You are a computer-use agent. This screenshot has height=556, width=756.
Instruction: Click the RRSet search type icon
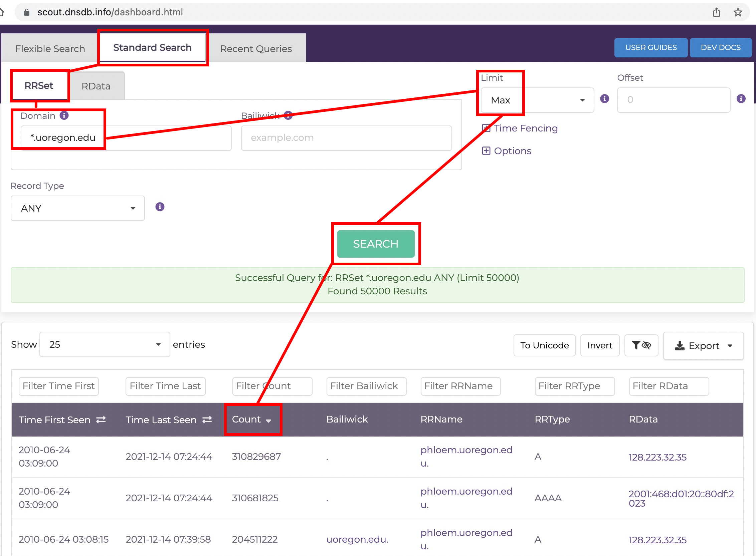click(39, 86)
